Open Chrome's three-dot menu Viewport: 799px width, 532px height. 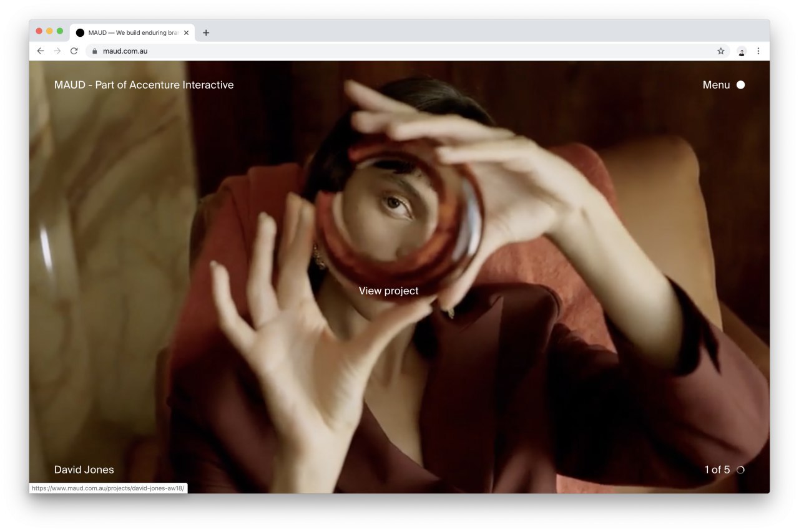(758, 51)
